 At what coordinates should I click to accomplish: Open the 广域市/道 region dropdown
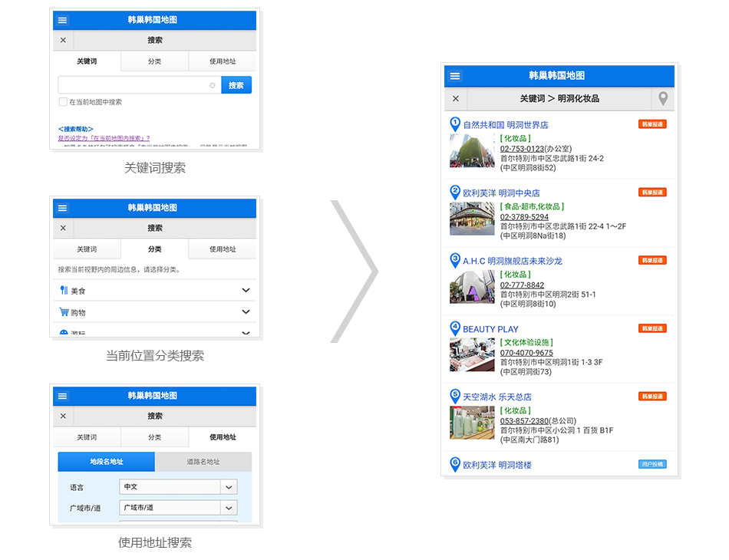[x=177, y=507]
